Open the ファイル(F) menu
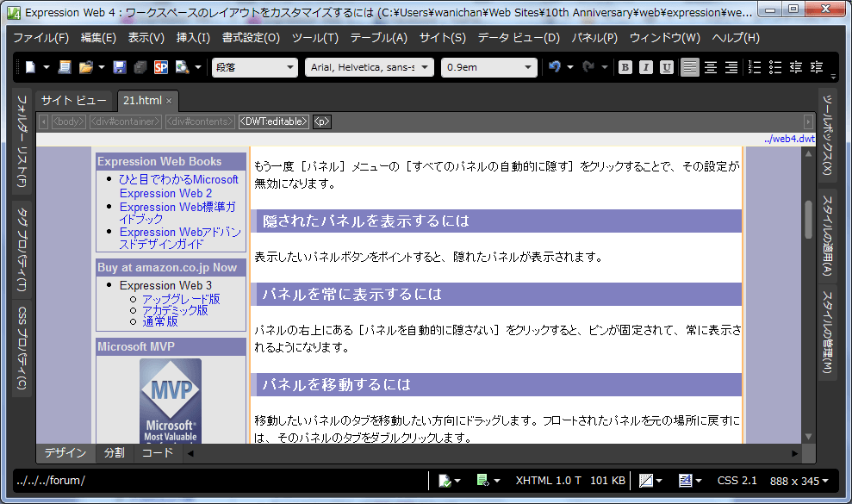Screen dimensions: 852x504 point(40,38)
